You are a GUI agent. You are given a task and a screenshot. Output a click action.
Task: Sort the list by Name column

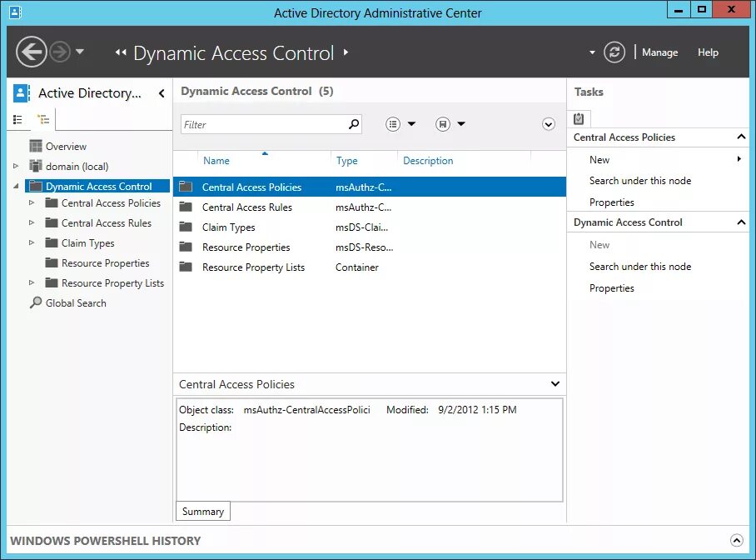click(216, 161)
